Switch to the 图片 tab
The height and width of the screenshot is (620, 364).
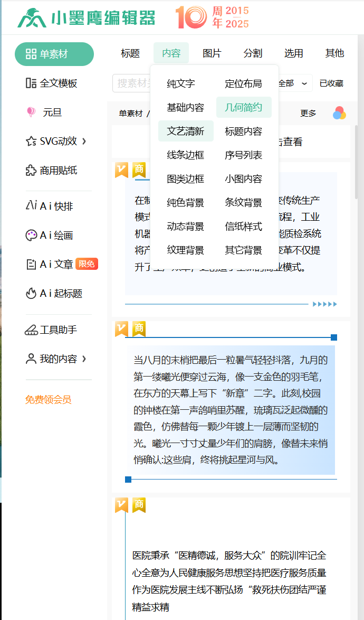tap(212, 53)
